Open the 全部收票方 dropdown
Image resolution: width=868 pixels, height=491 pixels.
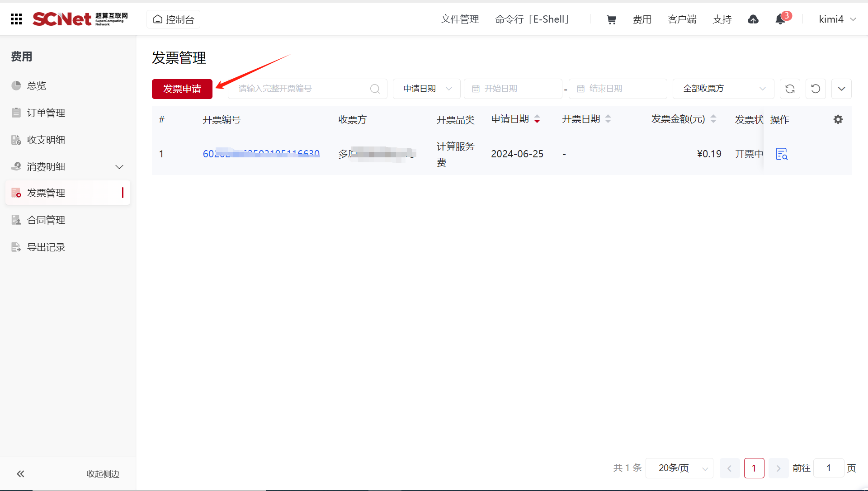click(723, 89)
